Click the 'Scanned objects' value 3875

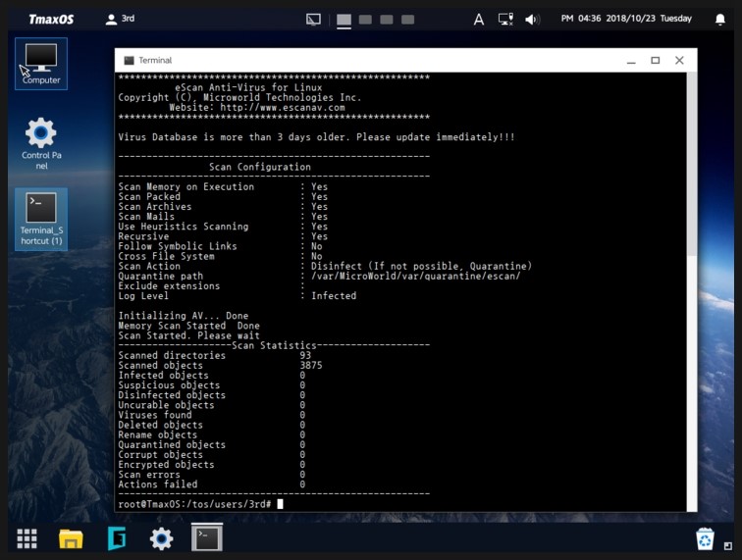(311, 366)
